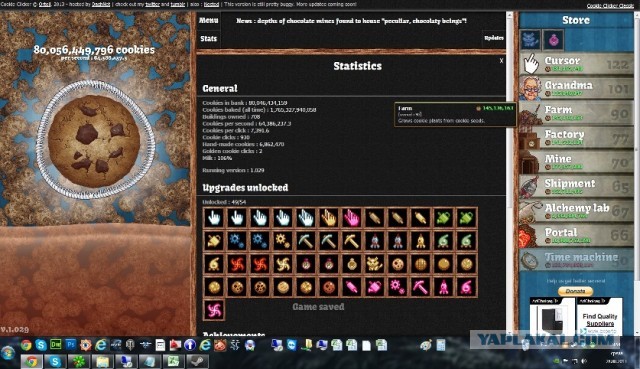
Task: Click the chocolate mines news ticker
Action: (x=351, y=21)
